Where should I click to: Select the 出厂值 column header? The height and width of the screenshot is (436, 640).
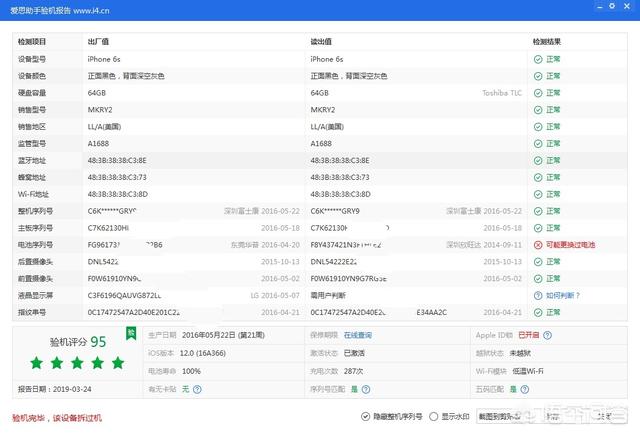coord(98,42)
